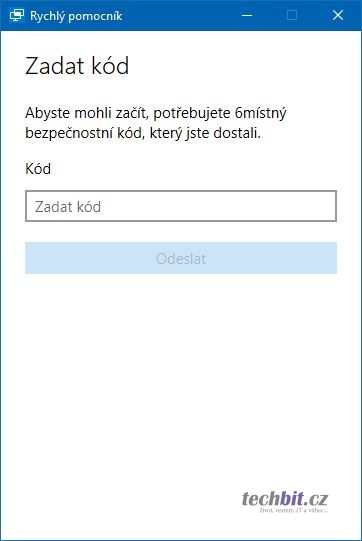The image size is (362, 541).
Task: Click the Rychlý pomocník title text
Action: (76, 16)
